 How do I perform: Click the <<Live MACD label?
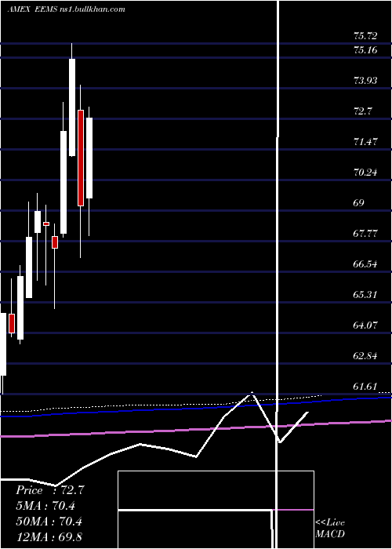[x=330, y=529]
